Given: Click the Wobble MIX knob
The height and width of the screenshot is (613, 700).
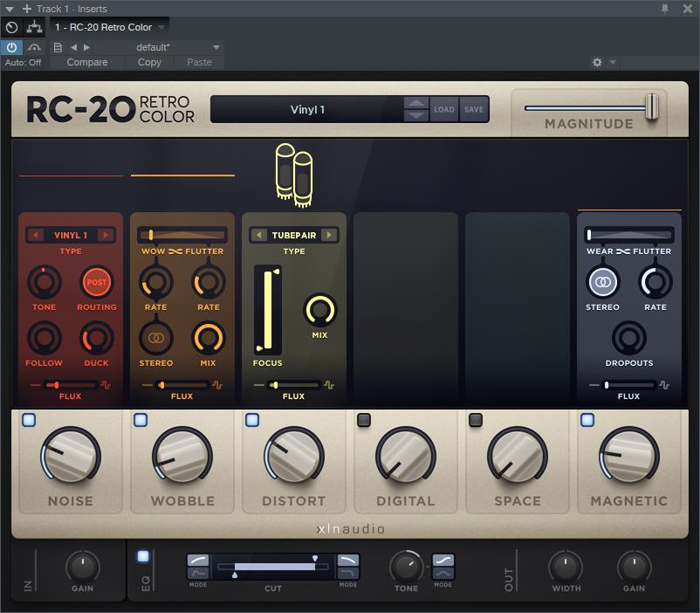Looking at the screenshot, I should tap(208, 338).
